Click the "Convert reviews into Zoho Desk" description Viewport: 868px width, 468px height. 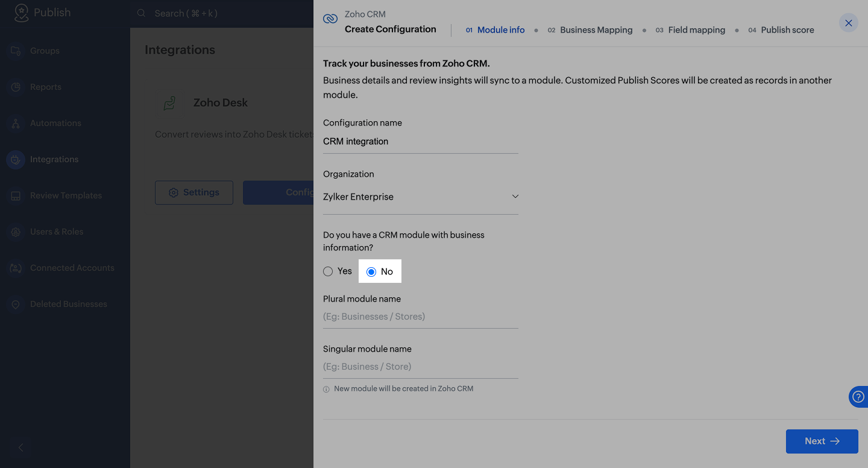234,134
